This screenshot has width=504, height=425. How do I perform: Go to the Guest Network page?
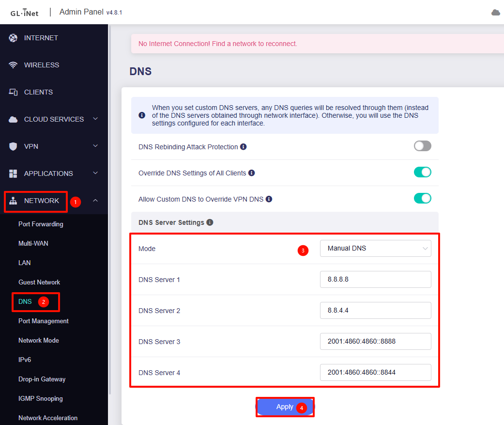click(x=39, y=282)
